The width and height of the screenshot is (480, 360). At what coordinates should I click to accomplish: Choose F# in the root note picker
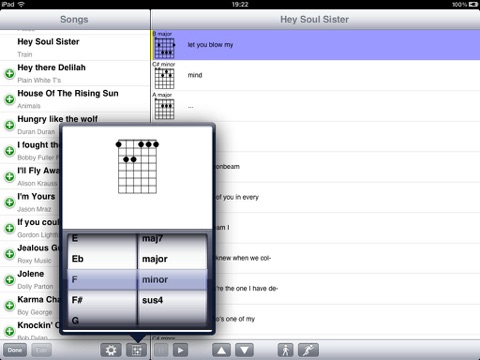102,300
